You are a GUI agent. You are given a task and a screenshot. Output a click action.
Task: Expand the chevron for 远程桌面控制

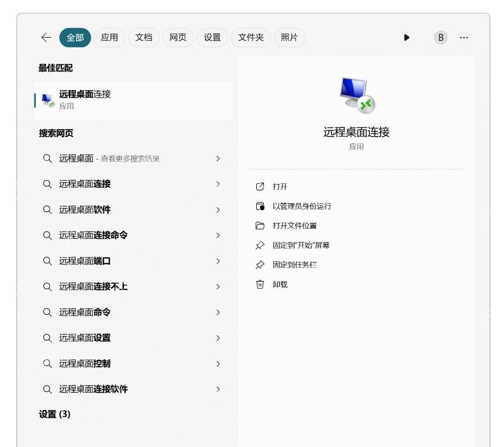pos(218,364)
